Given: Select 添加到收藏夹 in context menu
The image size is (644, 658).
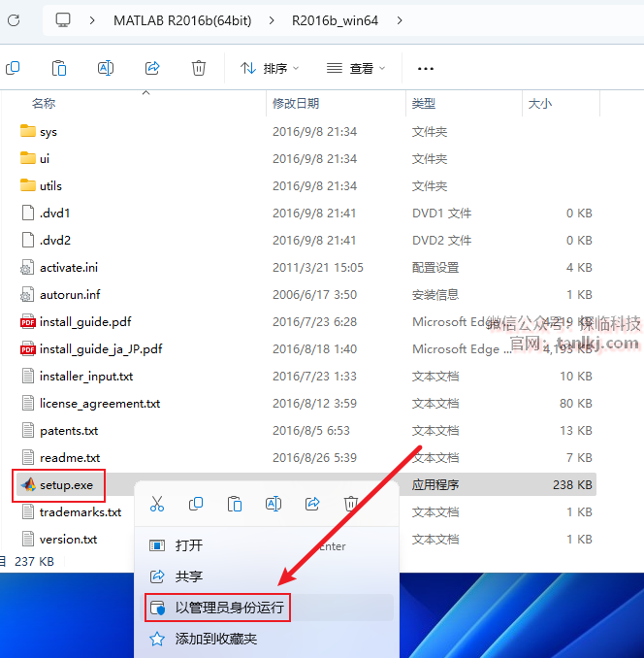Looking at the screenshot, I should 216,640.
